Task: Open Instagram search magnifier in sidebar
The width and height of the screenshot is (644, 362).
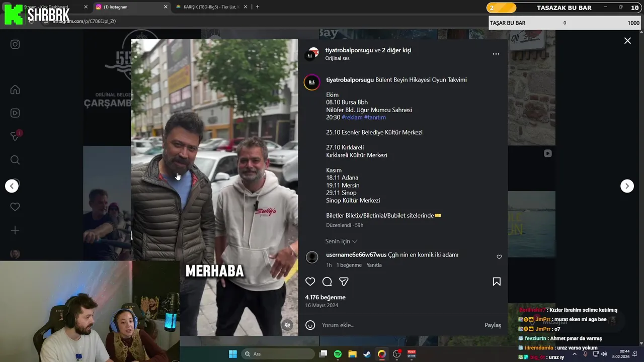Action: 15,160
